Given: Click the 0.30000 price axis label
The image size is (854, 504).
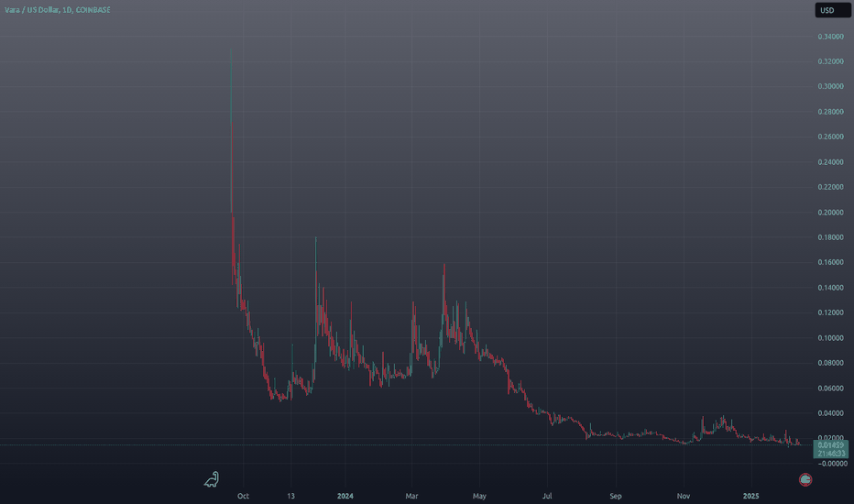Looking at the screenshot, I should (830, 86).
